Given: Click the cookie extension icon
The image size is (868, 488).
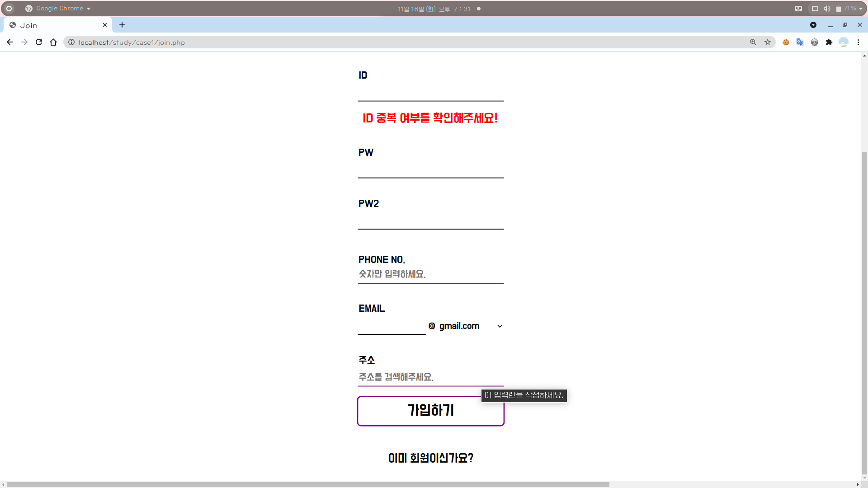Looking at the screenshot, I should pos(786,42).
